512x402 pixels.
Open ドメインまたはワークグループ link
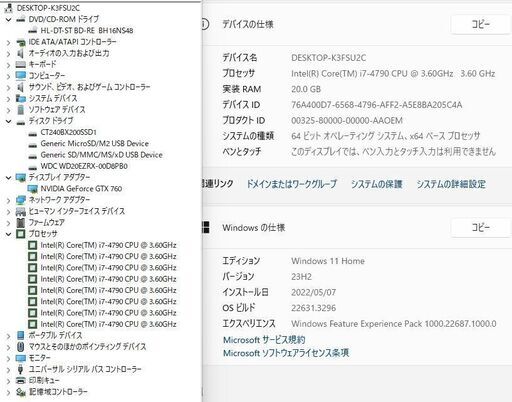click(x=292, y=184)
